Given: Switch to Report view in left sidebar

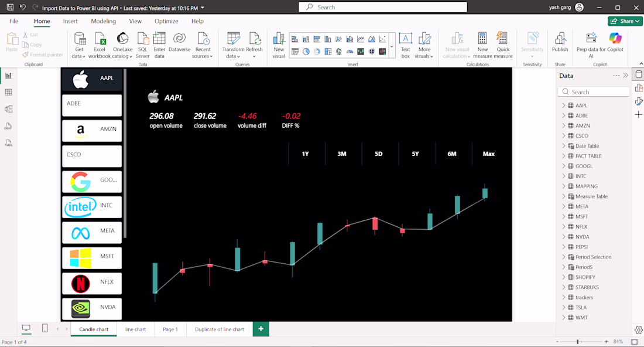Looking at the screenshot, I should click(x=8, y=76).
